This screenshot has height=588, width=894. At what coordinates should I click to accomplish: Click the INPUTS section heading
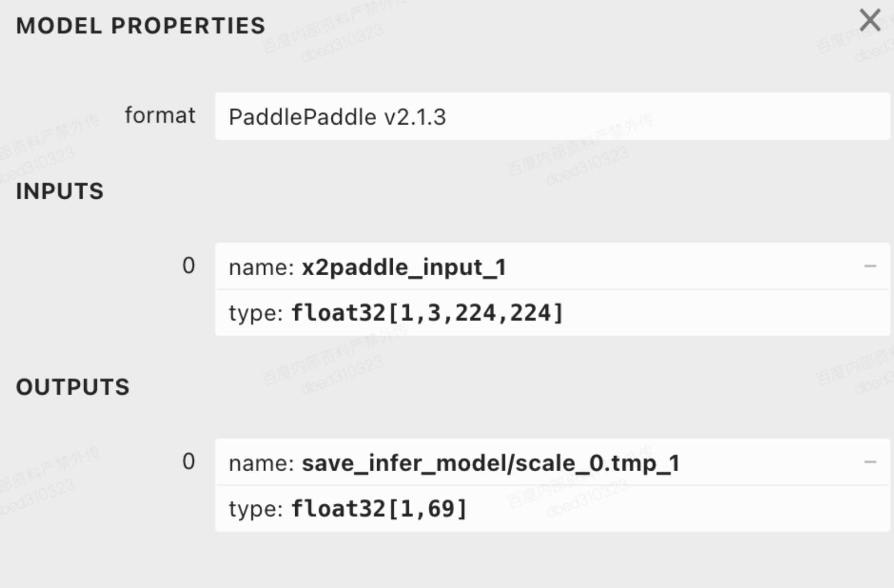[60, 192]
